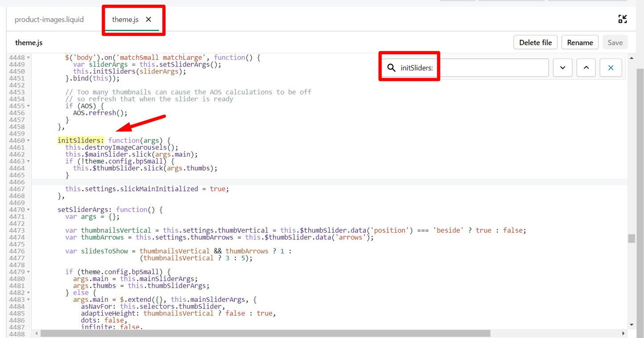644x338 pixels.
Task: Click the Rename button
Action: [x=580, y=43]
